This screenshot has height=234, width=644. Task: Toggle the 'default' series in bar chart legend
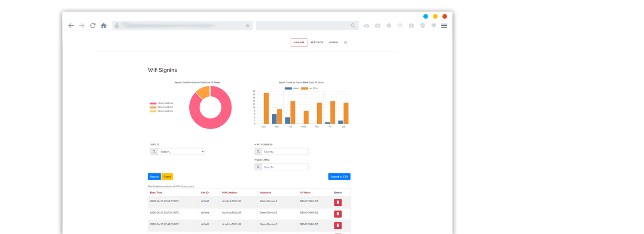pyautogui.click(x=292, y=88)
